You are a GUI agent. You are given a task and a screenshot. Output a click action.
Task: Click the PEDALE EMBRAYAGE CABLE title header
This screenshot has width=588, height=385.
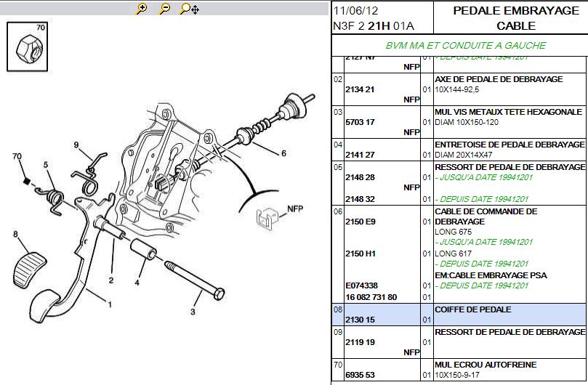506,18
